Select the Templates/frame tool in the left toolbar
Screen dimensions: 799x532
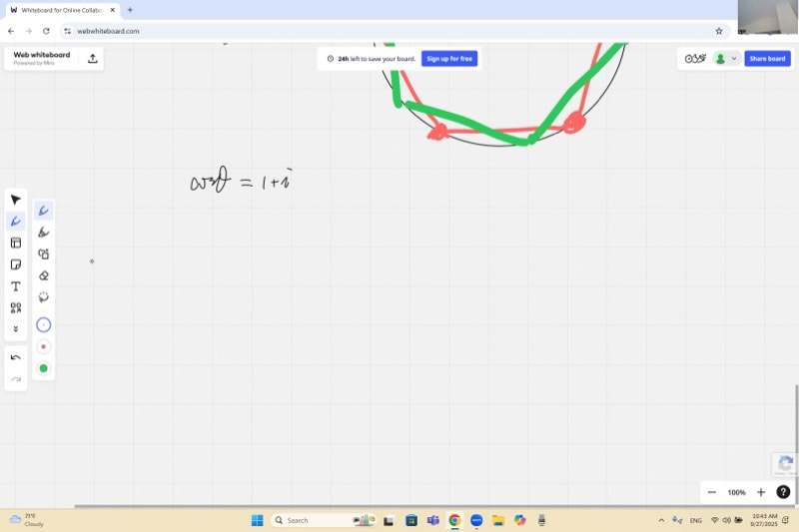[x=15, y=243]
